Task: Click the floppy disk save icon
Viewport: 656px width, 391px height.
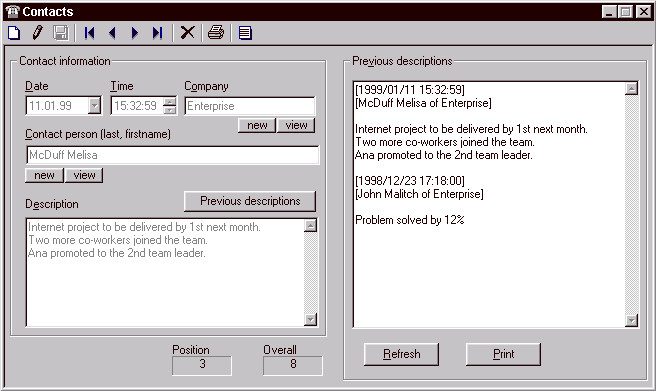Action: [x=61, y=33]
